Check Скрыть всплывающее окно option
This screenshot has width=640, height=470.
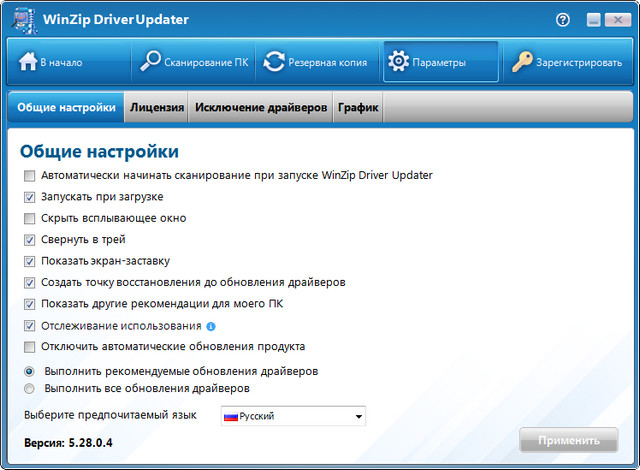pos(29,218)
